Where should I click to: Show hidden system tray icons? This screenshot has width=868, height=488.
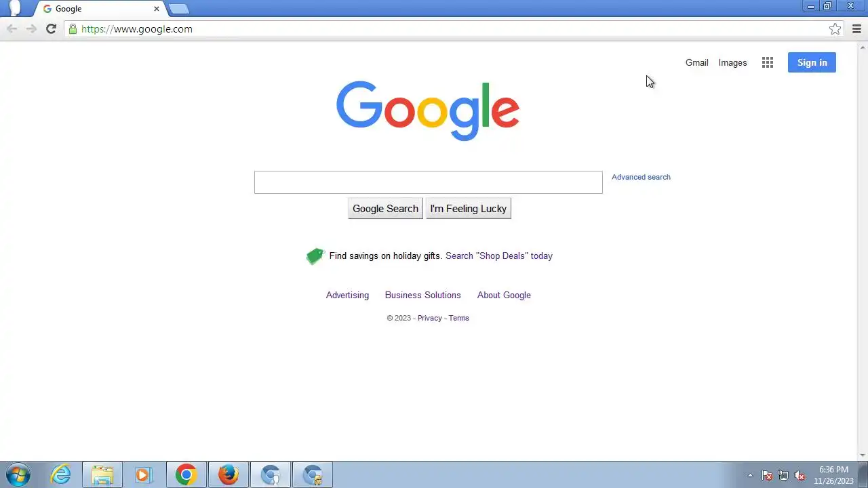[750, 475]
